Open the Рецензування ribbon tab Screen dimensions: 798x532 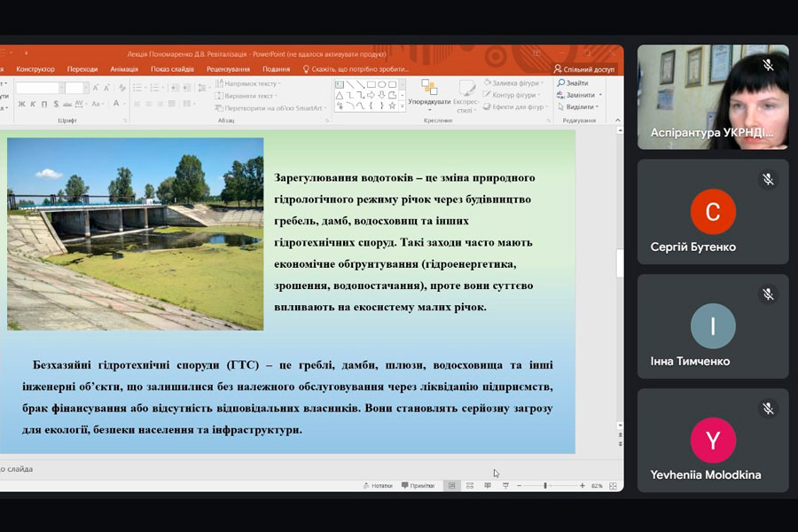pos(228,69)
